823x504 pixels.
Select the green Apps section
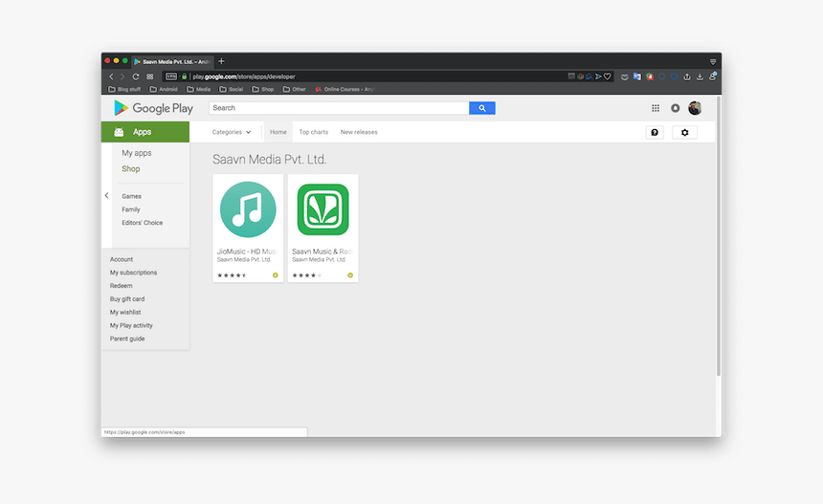point(145,132)
